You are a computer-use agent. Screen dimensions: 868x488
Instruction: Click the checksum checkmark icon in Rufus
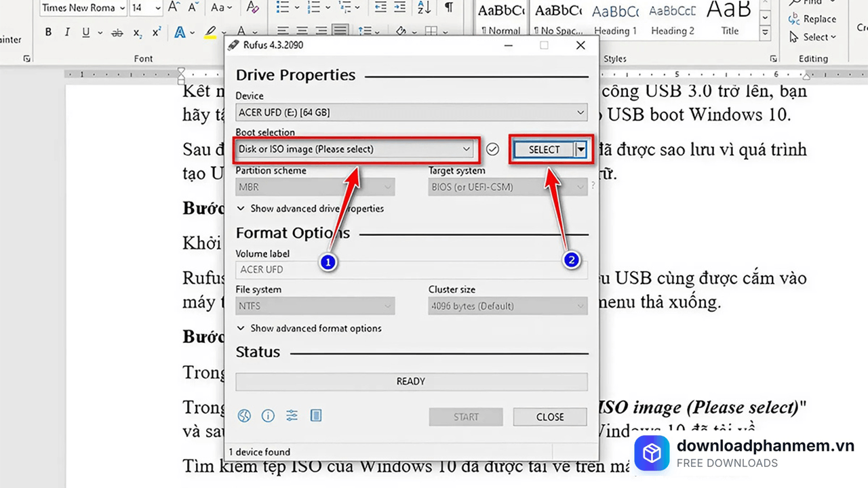pyautogui.click(x=493, y=149)
